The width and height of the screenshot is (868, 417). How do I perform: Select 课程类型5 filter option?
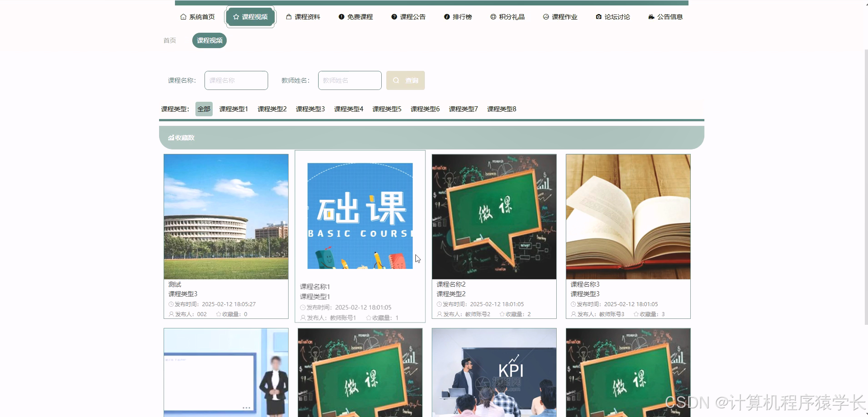(386, 109)
